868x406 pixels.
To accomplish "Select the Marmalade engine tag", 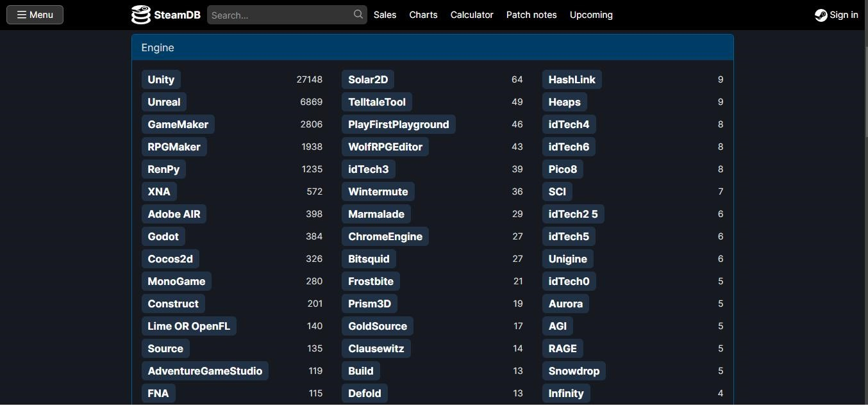I will [x=376, y=214].
